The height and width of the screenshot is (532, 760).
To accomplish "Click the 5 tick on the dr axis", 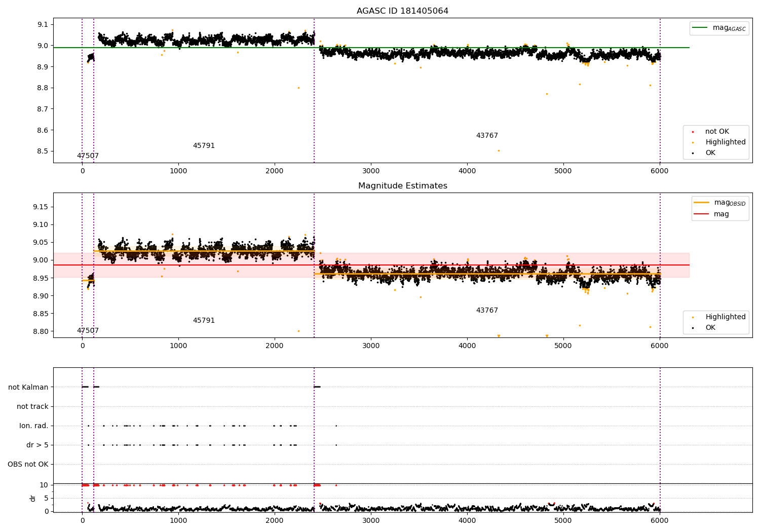I will pyautogui.click(x=47, y=498).
